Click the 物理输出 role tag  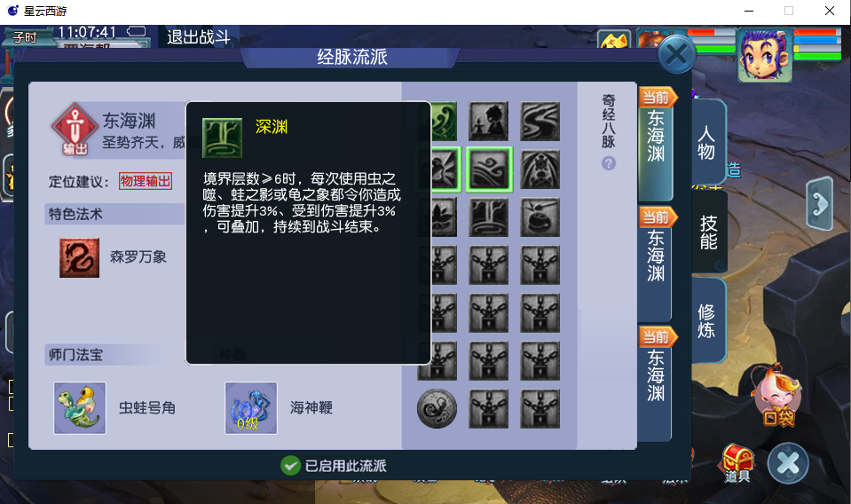pos(146,181)
